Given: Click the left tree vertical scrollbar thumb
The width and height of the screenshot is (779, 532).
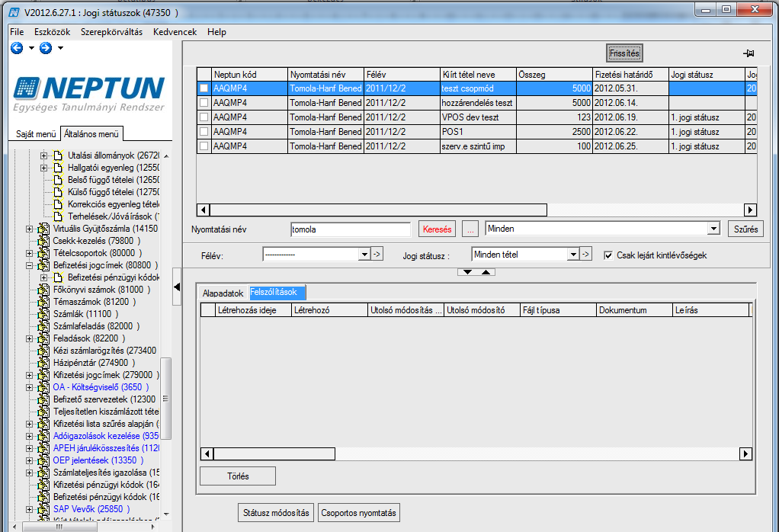Looking at the screenshot, I should [x=166, y=399].
